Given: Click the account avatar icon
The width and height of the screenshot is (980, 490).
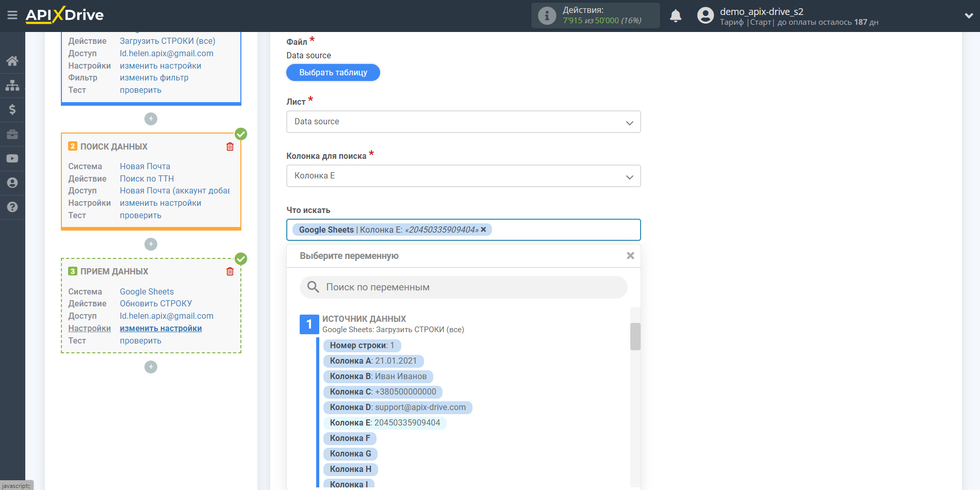Looking at the screenshot, I should [705, 15].
